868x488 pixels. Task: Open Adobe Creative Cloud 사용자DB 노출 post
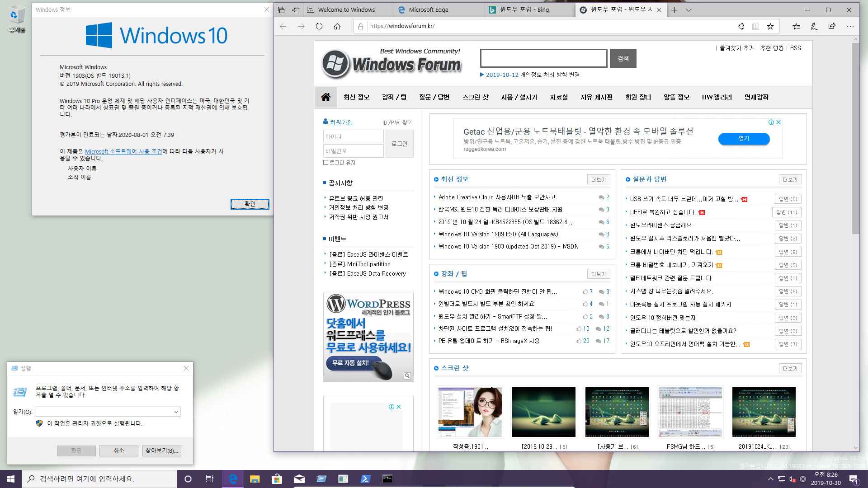(497, 197)
